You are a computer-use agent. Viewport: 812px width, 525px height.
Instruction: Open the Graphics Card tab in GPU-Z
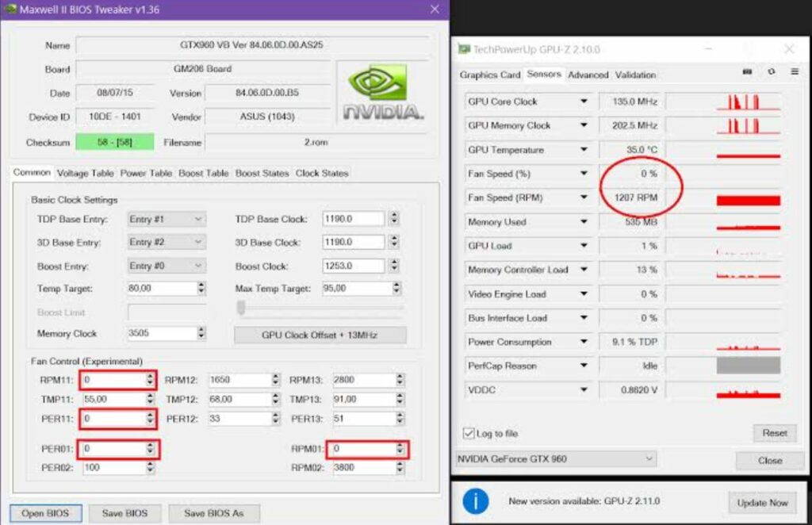pos(490,75)
